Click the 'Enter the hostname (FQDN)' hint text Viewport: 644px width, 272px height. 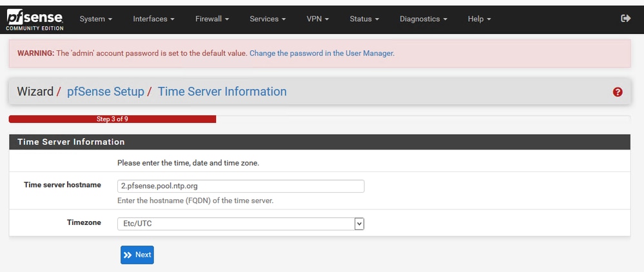(195, 201)
